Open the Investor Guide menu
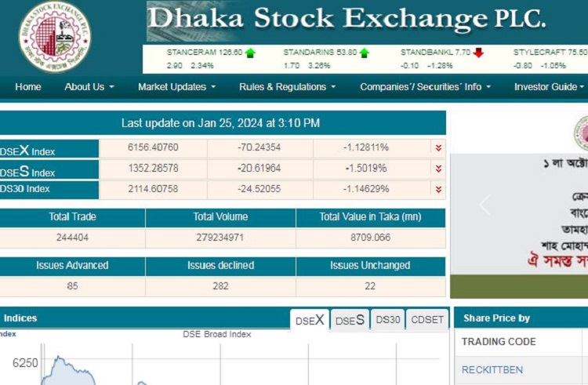 click(549, 87)
